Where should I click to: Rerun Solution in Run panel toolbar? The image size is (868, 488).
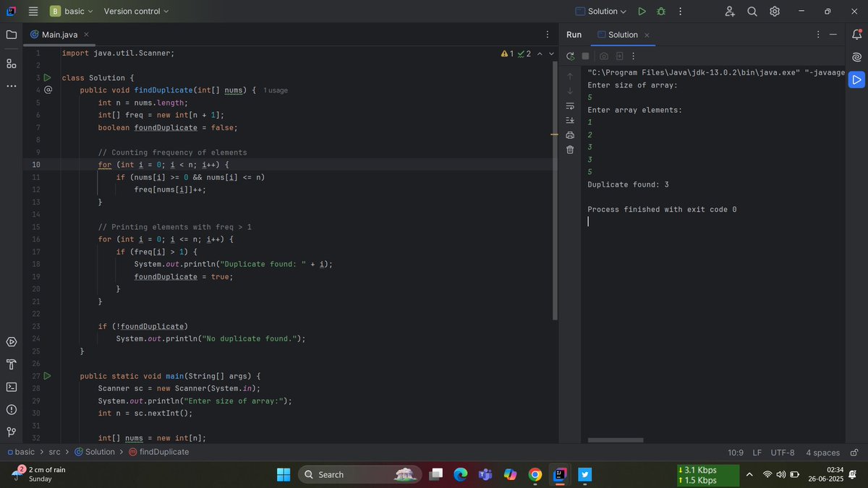tap(570, 56)
